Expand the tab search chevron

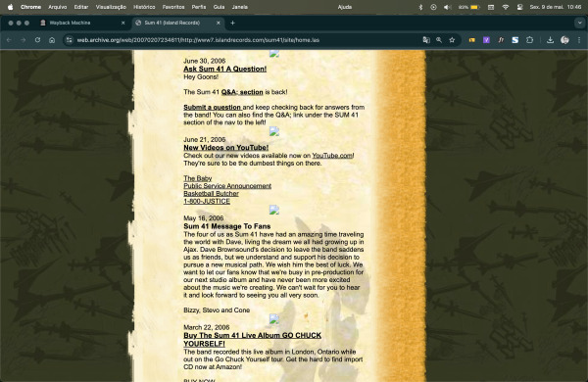point(579,23)
